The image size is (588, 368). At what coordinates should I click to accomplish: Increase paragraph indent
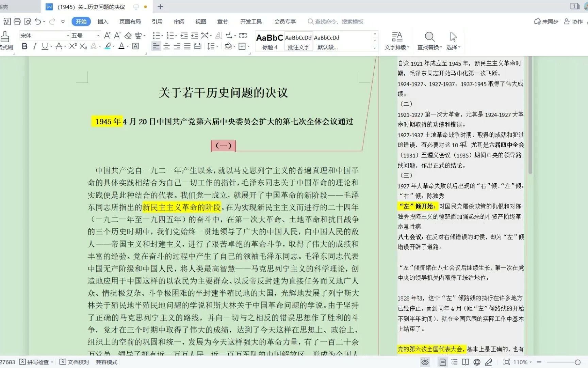tap(195, 35)
